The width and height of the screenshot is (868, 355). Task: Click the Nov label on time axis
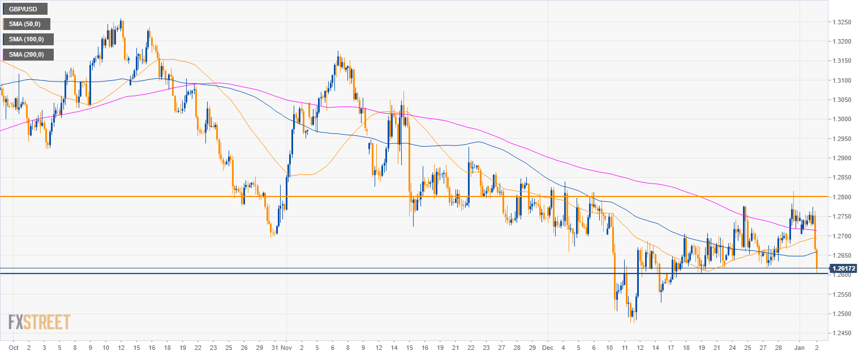(x=286, y=345)
